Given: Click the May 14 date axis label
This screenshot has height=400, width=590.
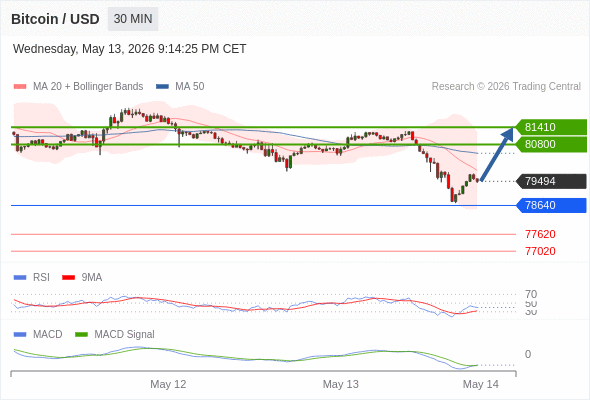Looking at the screenshot, I should (481, 384).
